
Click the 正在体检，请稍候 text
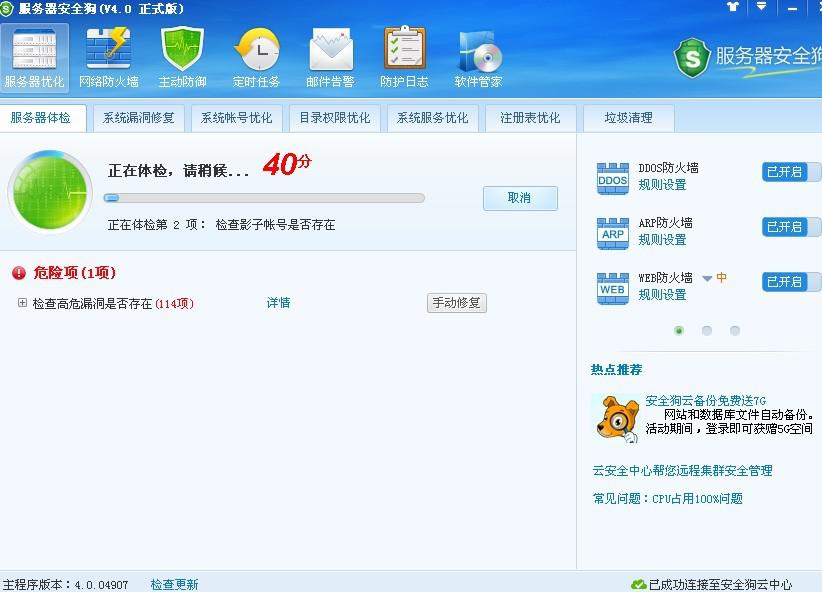pyautogui.click(x=178, y=170)
